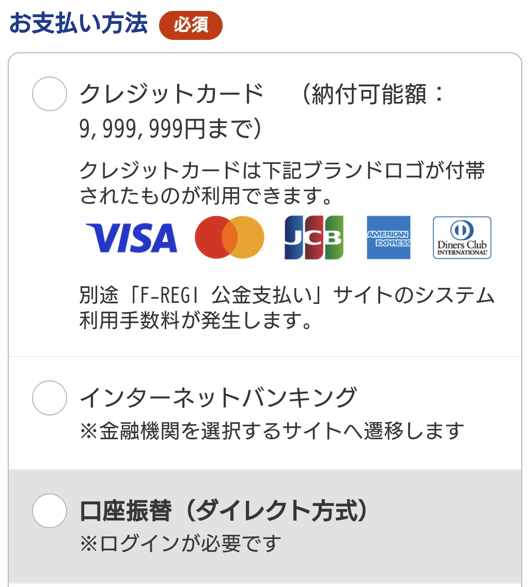
Task: Click the JCB card logo
Action: (x=314, y=237)
